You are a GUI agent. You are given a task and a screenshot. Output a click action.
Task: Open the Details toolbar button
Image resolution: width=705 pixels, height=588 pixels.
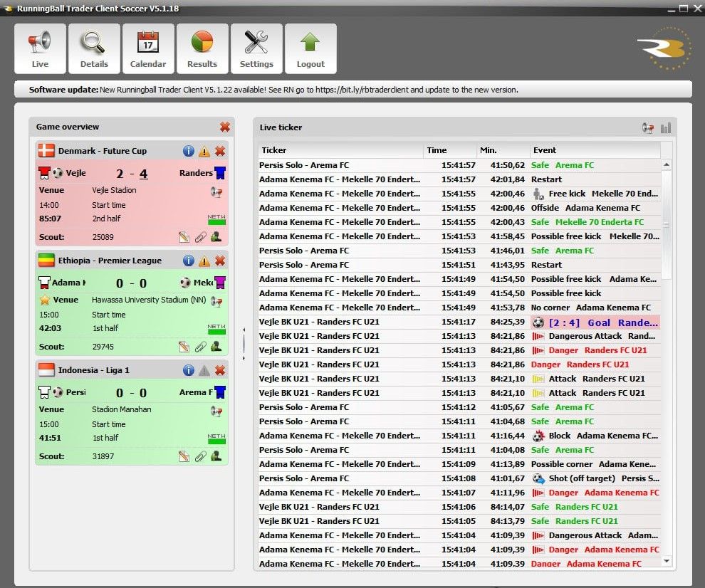[94, 48]
